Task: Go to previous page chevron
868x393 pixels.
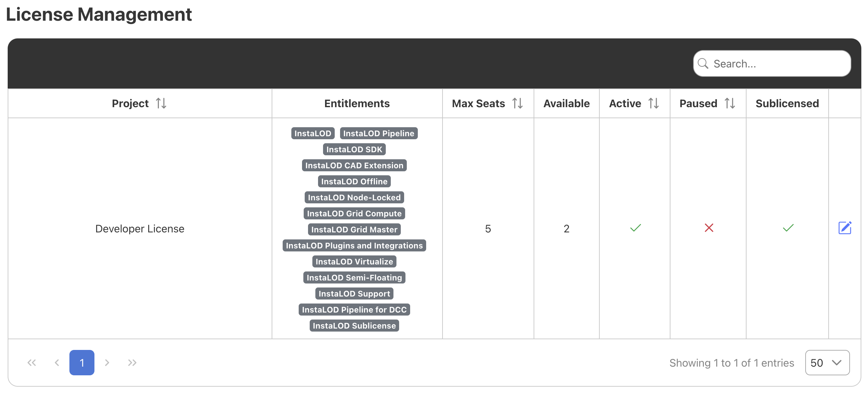Action: (57, 363)
